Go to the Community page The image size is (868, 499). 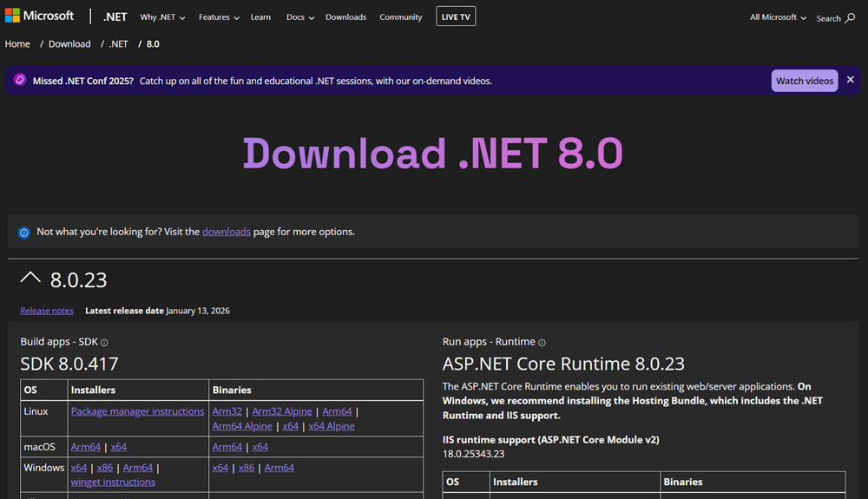(x=400, y=17)
